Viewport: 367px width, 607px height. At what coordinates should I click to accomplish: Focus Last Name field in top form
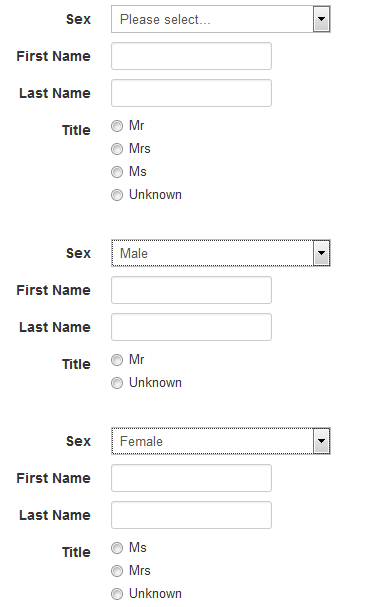[x=191, y=93]
